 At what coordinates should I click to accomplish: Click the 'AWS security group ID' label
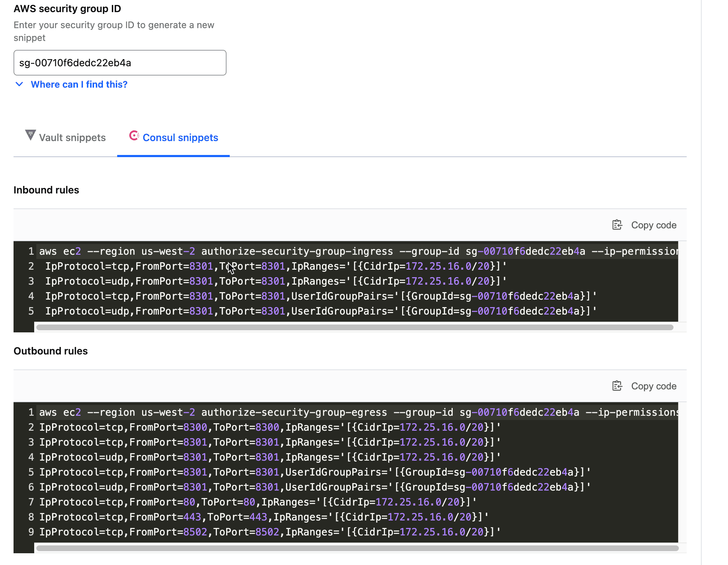tap(67, 9)
